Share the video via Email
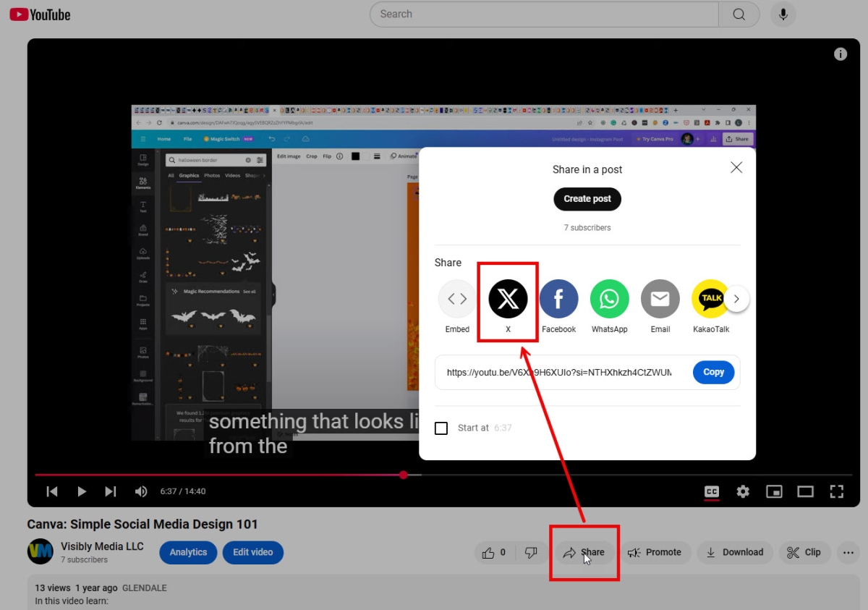868x610 pixels. [x=660, y=307]
